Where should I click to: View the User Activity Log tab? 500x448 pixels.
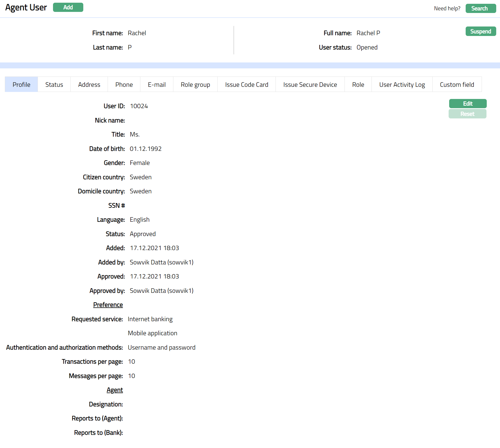pyautogui.click(x=402, y=85)
